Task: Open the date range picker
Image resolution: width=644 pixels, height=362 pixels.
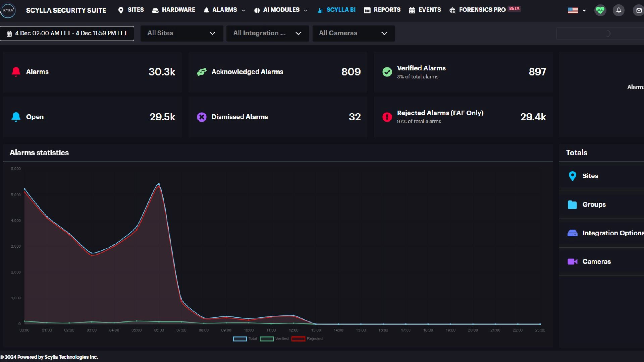Action: (x=67, y=33)
